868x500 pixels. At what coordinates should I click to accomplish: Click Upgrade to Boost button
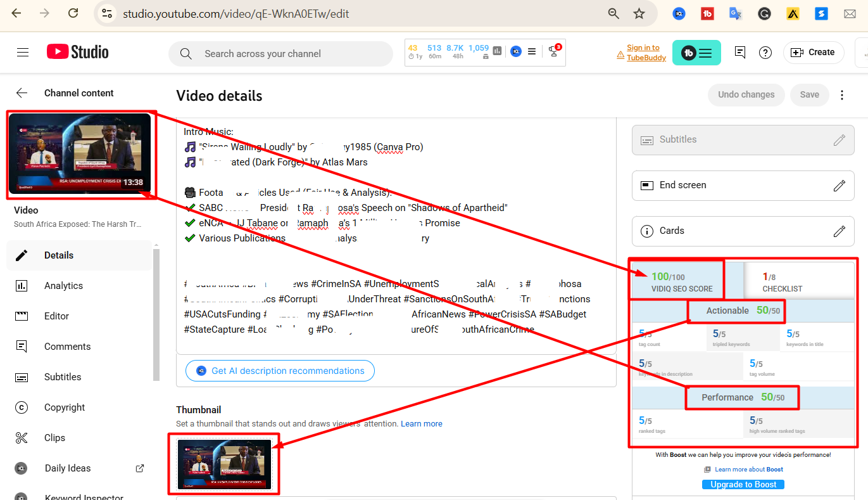pyautogui.click(x=743, y=485)
